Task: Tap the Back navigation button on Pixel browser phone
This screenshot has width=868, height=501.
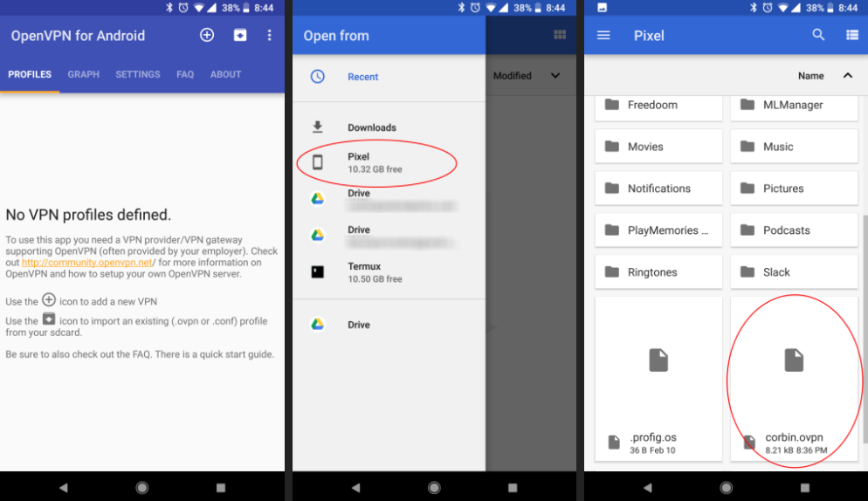Action: point(648,488)
